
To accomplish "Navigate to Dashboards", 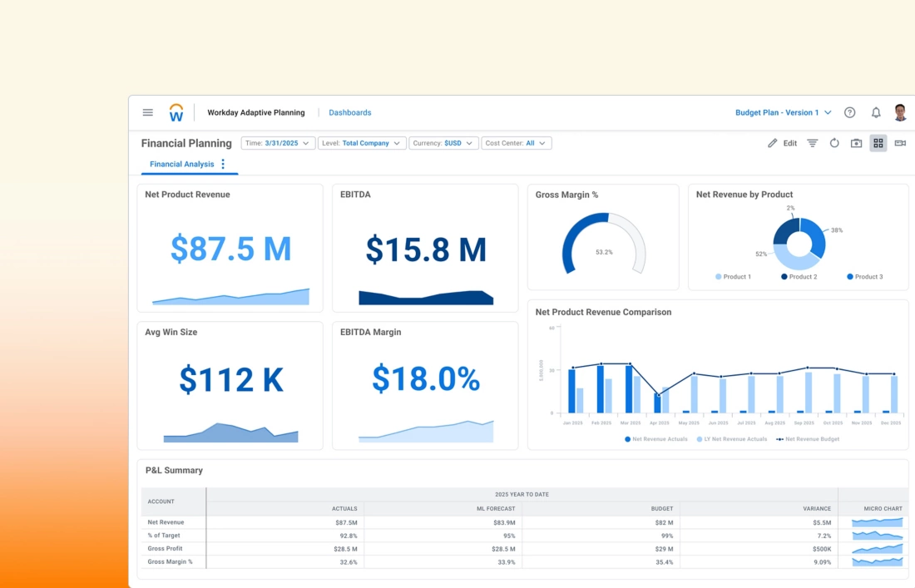I will 349,112.
